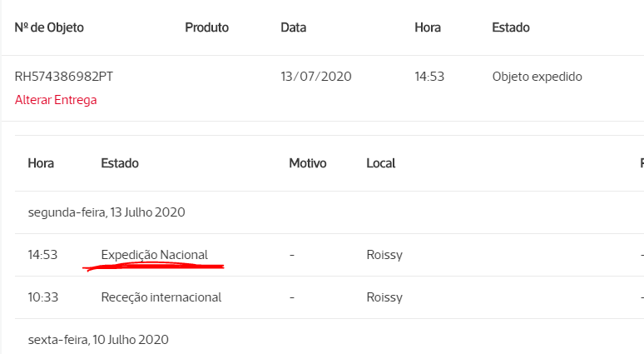Click the date 13/07/2020 in summary row
This screenshot has height=354, width=644.
coord(316,77)
